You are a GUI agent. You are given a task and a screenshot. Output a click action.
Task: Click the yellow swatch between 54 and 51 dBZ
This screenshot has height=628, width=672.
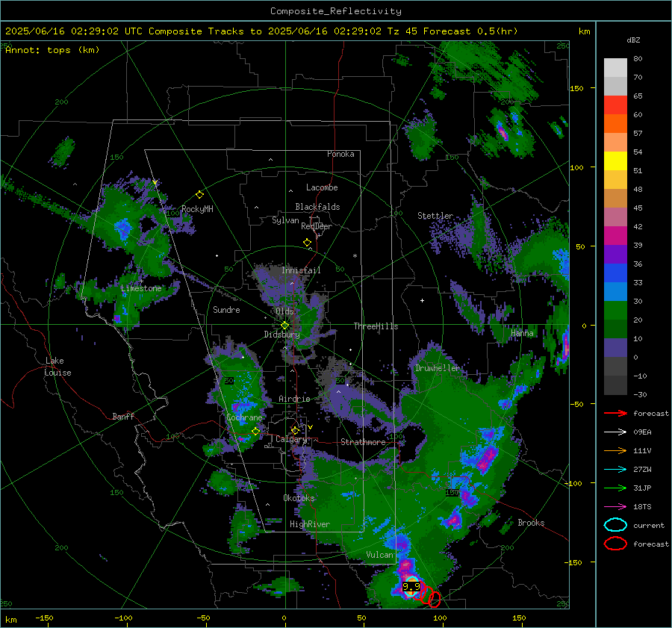pyautogui.click(x=615, y=161)
